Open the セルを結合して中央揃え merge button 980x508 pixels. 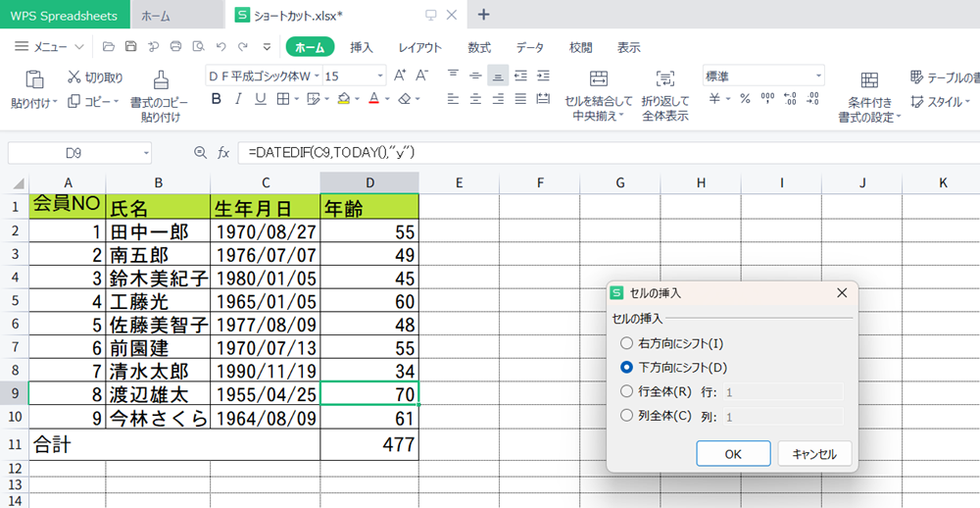pos(599,94)
